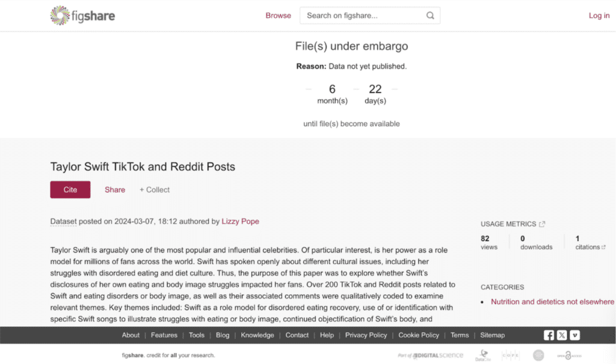Click the X social icon in the footer
This screenshot has height=364, width=616.
click(561, 335)
